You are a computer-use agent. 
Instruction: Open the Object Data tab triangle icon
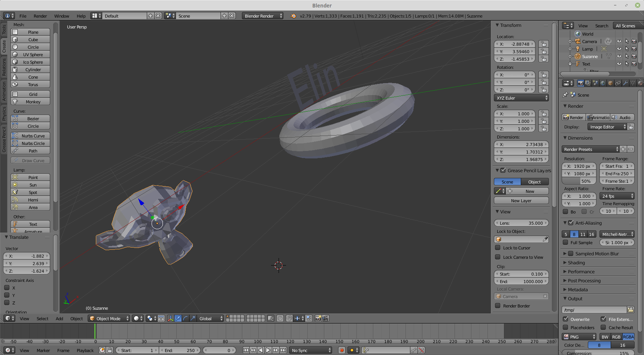[x=633, y=83]
